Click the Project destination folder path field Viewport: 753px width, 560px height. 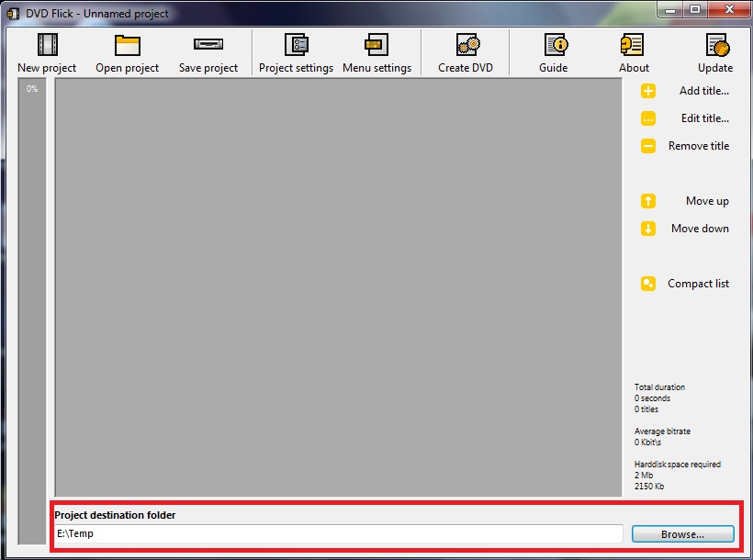click(x=339, y=533)
